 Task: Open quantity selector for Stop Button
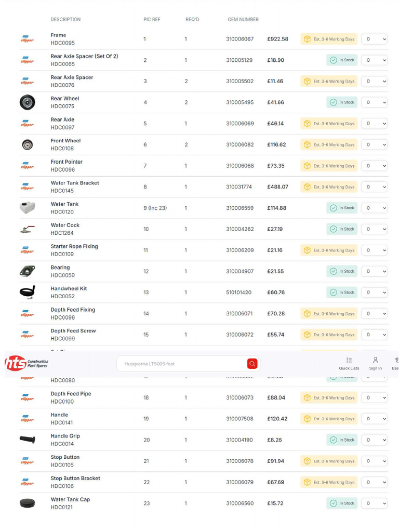pyautogui.click(x=374, y=461)
